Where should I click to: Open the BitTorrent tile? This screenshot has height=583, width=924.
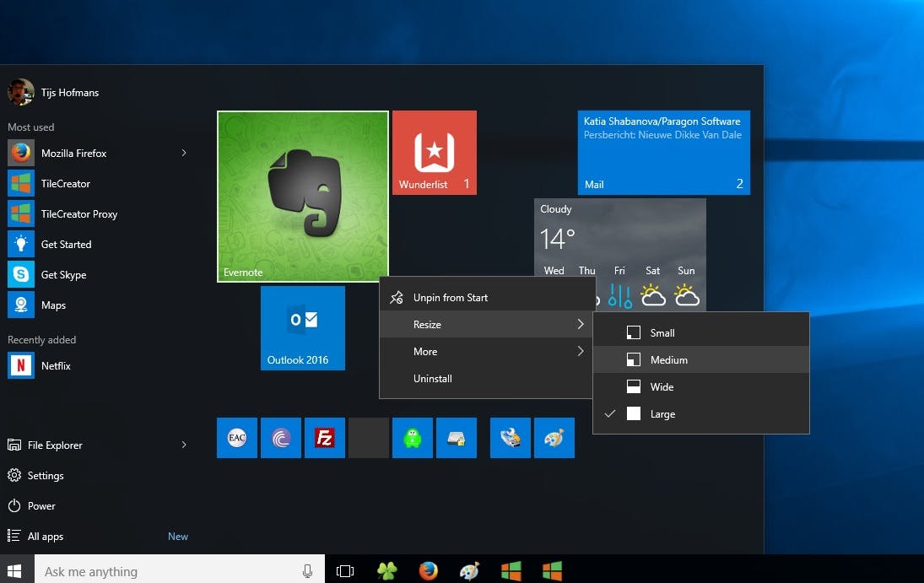click(x=281, y=438)
